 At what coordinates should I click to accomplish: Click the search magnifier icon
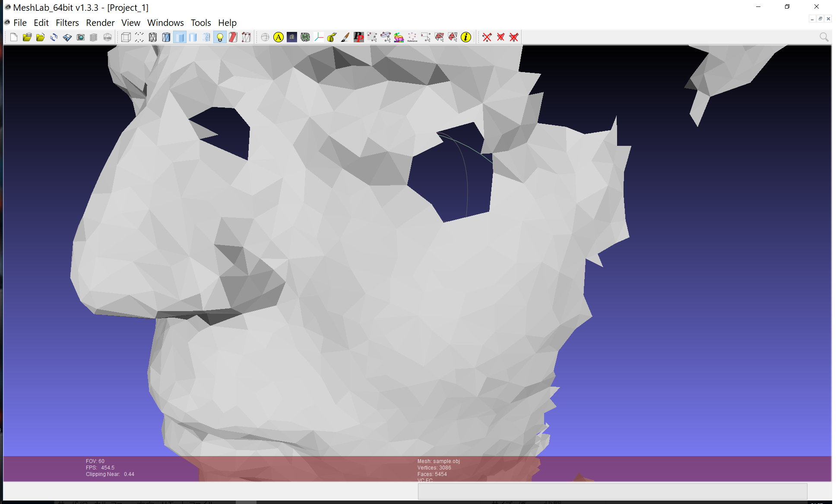(824, 38)
